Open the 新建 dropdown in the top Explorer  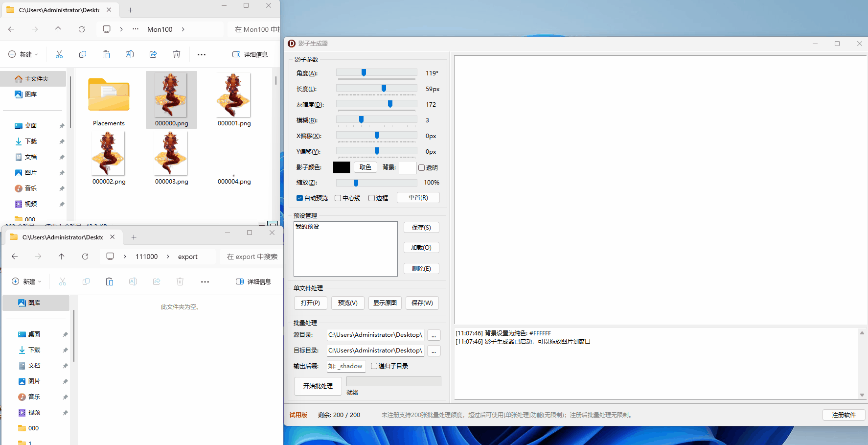pyautogui.click(x=23, y=54)
